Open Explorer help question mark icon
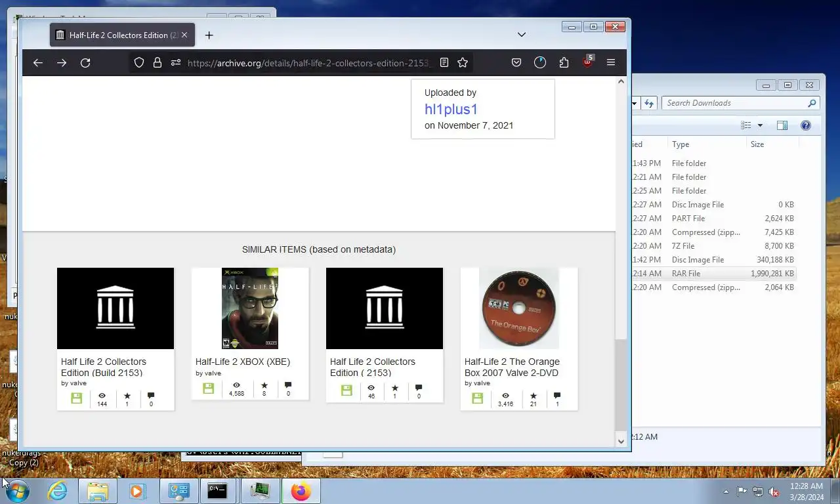 point(806,125)
